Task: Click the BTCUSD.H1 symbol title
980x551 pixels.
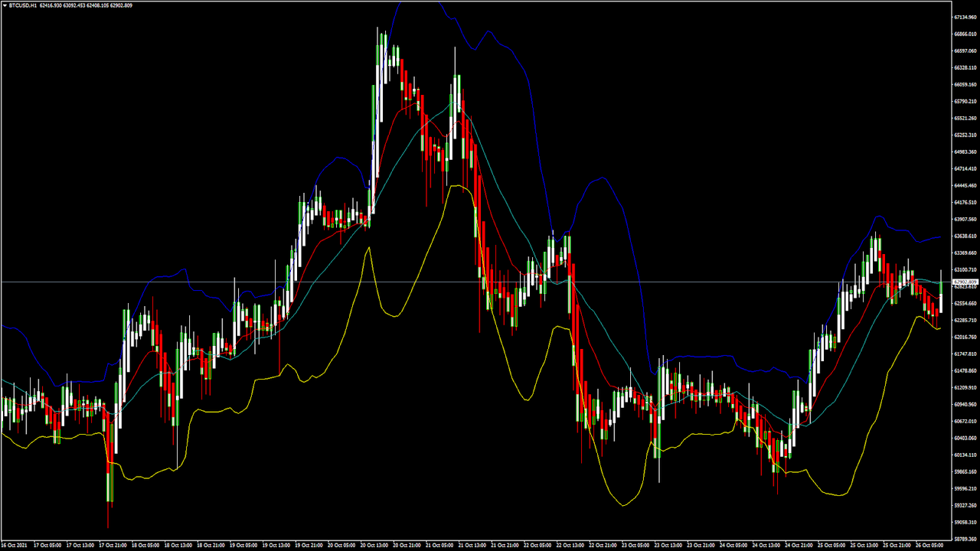Action: 22,5
